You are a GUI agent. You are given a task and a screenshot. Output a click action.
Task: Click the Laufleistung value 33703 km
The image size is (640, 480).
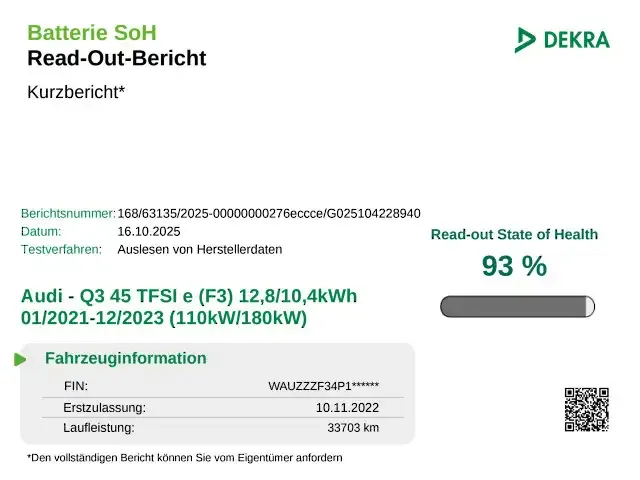pos(353,428)
